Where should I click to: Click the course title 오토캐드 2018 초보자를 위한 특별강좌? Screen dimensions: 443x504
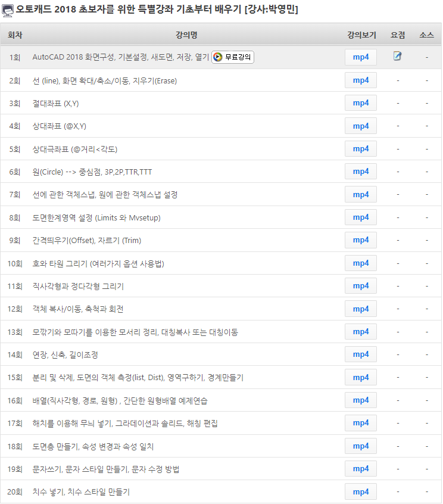coord(157,10)
